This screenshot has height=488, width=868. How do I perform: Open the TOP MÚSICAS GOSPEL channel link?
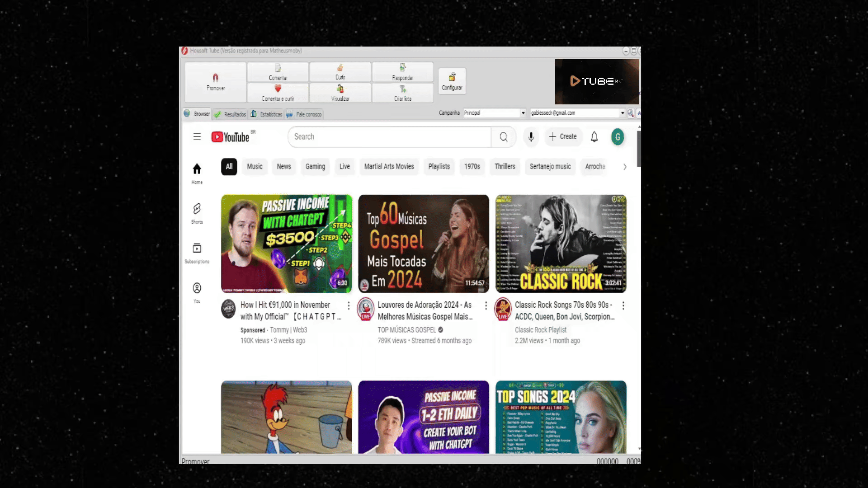[407, 330]
